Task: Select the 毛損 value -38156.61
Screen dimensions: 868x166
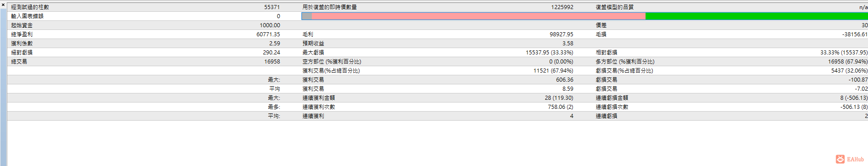Action: pyautogui.click(x=855, y=34)
